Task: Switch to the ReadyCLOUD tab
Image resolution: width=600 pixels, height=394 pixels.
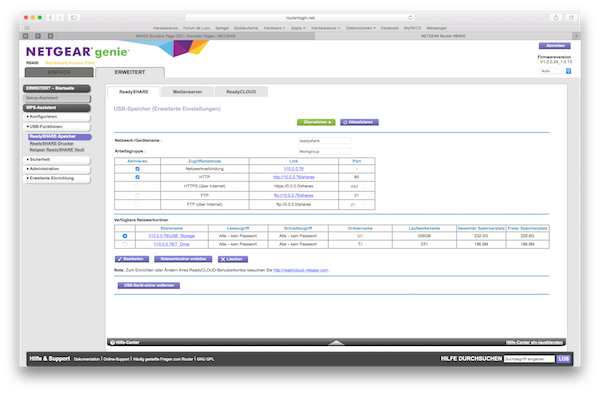Action: [x=241, y=92]
